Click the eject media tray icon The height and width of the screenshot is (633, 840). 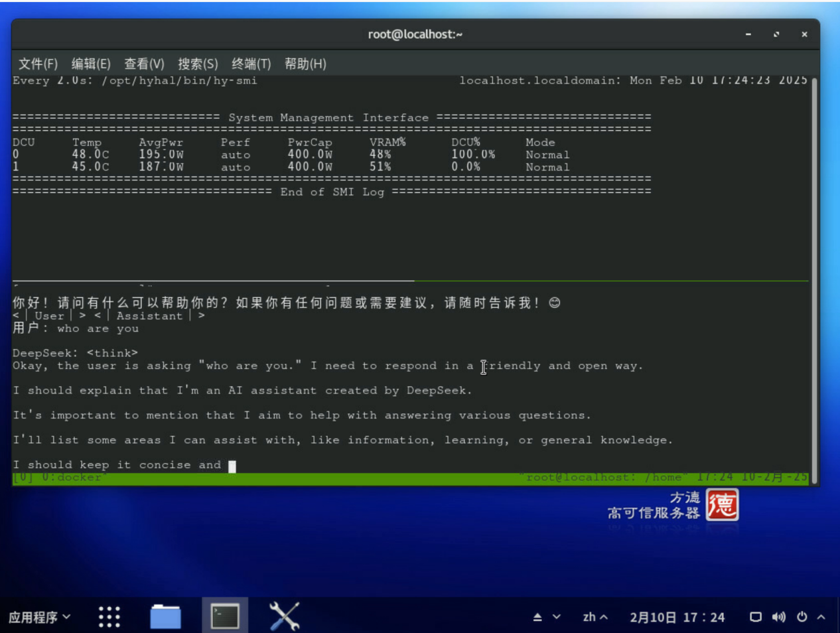pyautogui.click(x=537, y=617)
